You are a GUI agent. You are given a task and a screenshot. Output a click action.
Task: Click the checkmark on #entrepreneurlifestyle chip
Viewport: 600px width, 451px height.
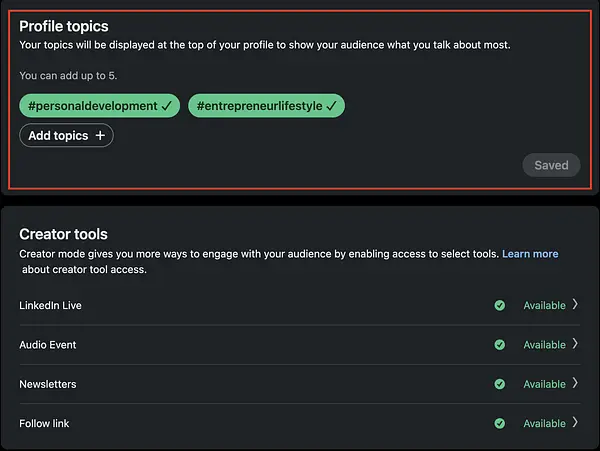331,106
